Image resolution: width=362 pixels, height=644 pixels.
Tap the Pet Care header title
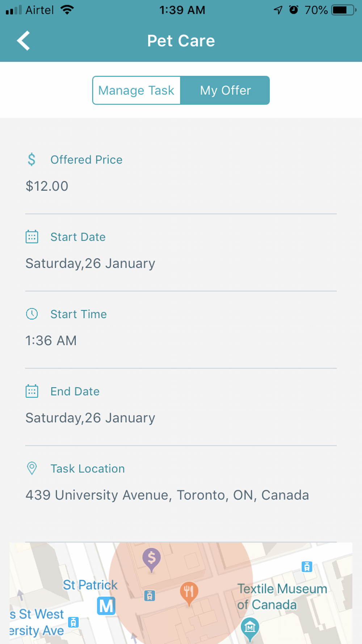(181, 41)
